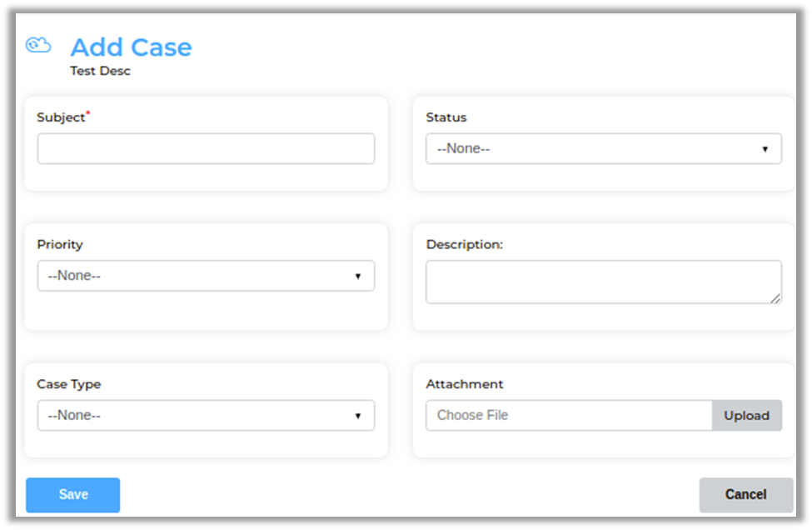Expand the Case Type dropdown
Image resolution: width=812 pixels, height=530 pixels.
(x=206, y=415)
